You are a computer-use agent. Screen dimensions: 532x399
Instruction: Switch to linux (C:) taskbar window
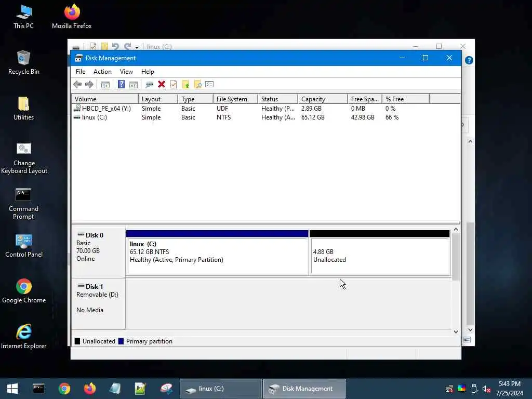(220, 389)
